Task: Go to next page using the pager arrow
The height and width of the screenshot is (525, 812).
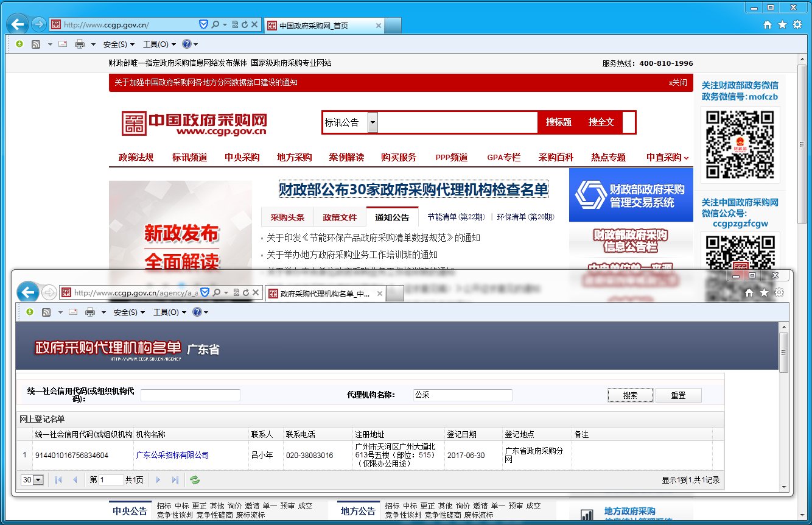Action: click(x=158, y=480)
